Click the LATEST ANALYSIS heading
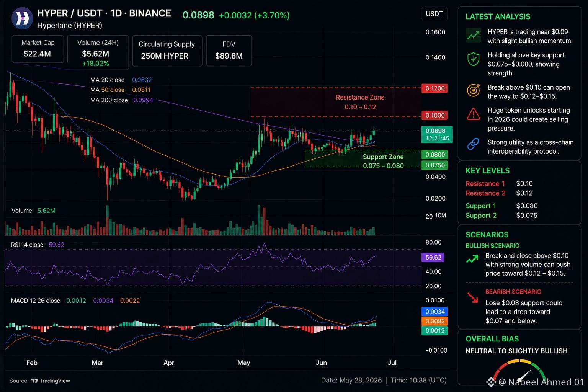The height and width of the screenshot is (392, 588). [498, 16]
